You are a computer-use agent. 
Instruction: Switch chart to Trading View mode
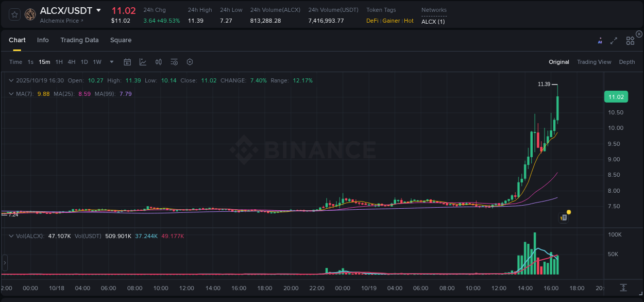[594, 61]
